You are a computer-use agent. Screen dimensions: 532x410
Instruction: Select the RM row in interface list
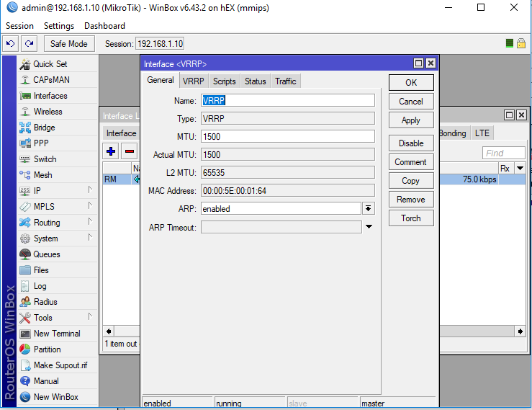[121, 179]
